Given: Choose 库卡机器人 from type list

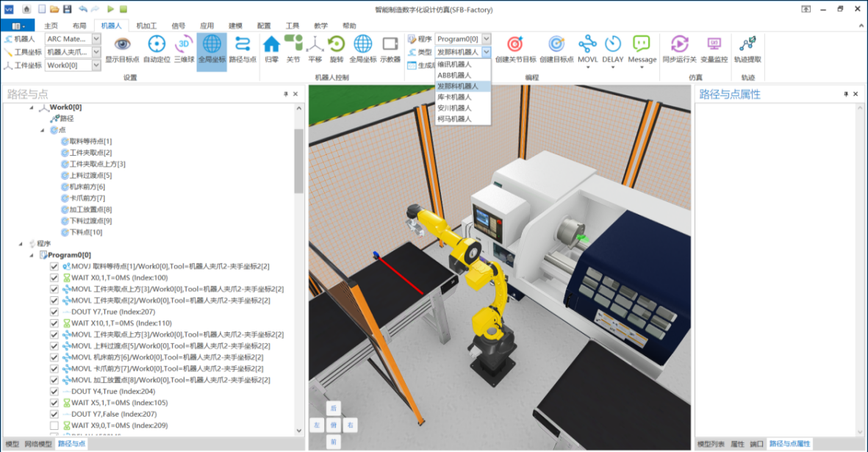Looking at the screenshot, I should point(463,97).
